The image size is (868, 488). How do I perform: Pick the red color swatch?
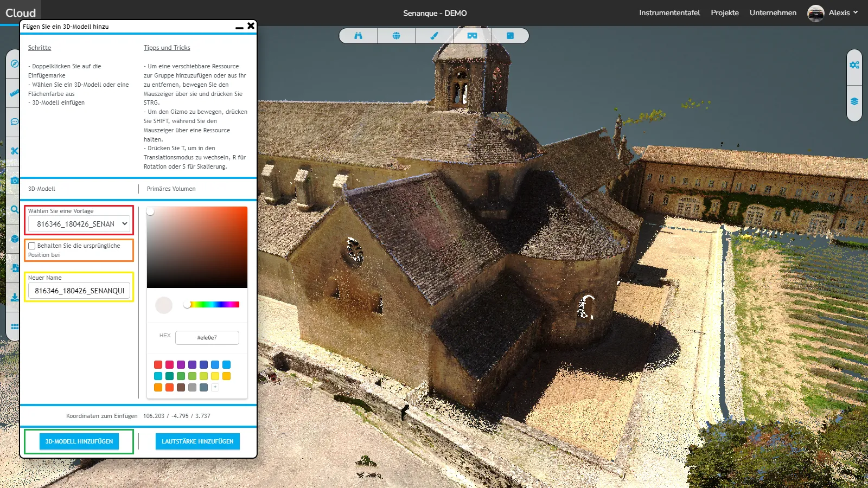[158, 364]
